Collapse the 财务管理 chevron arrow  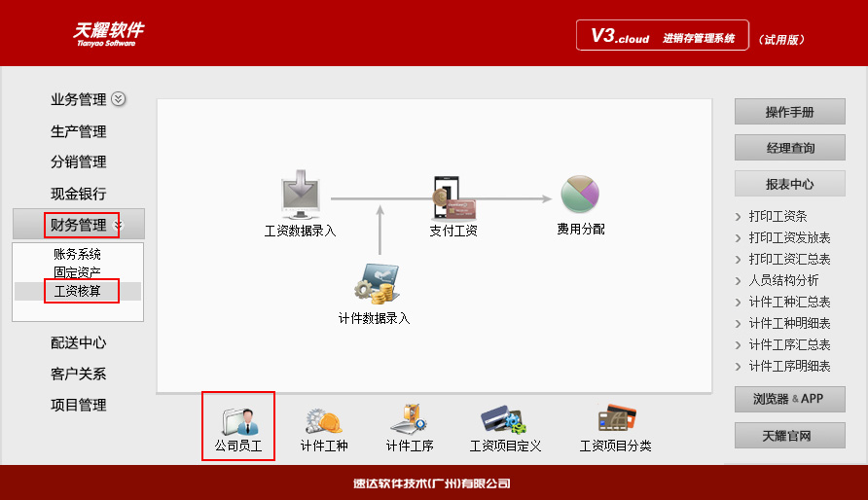(119, 225)
